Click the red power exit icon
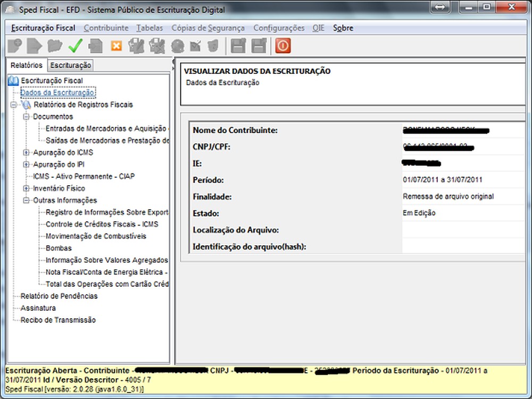This screenshot has width=532, height=399. [x=282, y=46]
